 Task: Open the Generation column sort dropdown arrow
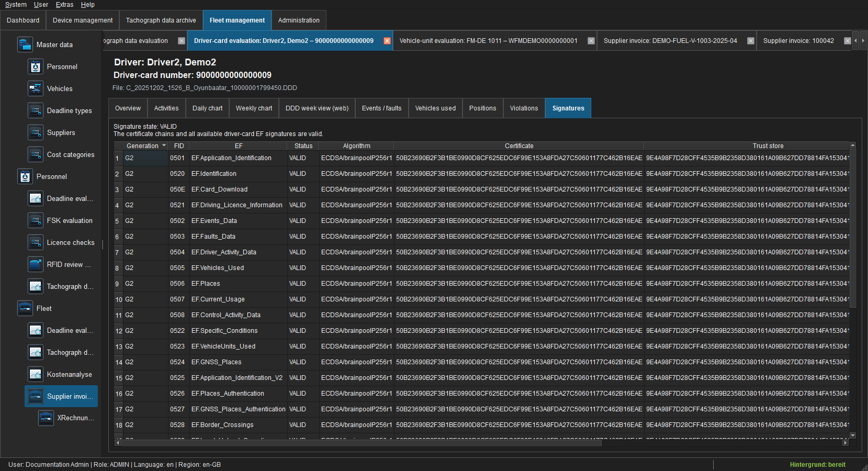164,145
